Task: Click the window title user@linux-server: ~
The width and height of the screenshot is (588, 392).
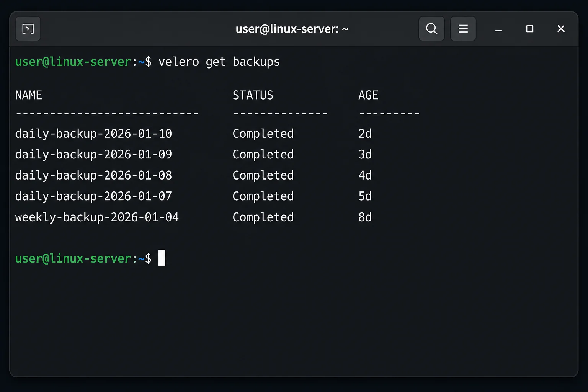Action: [x=292, y=29]
